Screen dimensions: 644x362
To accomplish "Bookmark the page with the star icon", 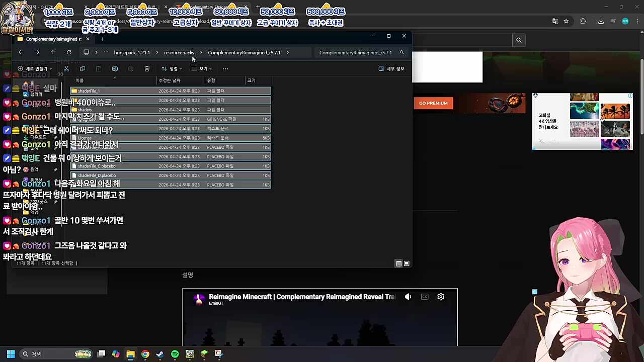I will (x=566, y=21).
